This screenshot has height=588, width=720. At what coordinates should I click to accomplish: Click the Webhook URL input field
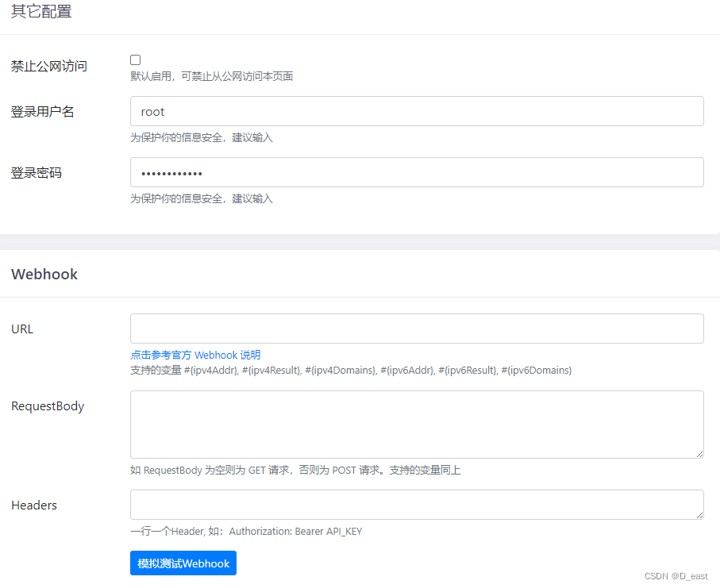417,329
